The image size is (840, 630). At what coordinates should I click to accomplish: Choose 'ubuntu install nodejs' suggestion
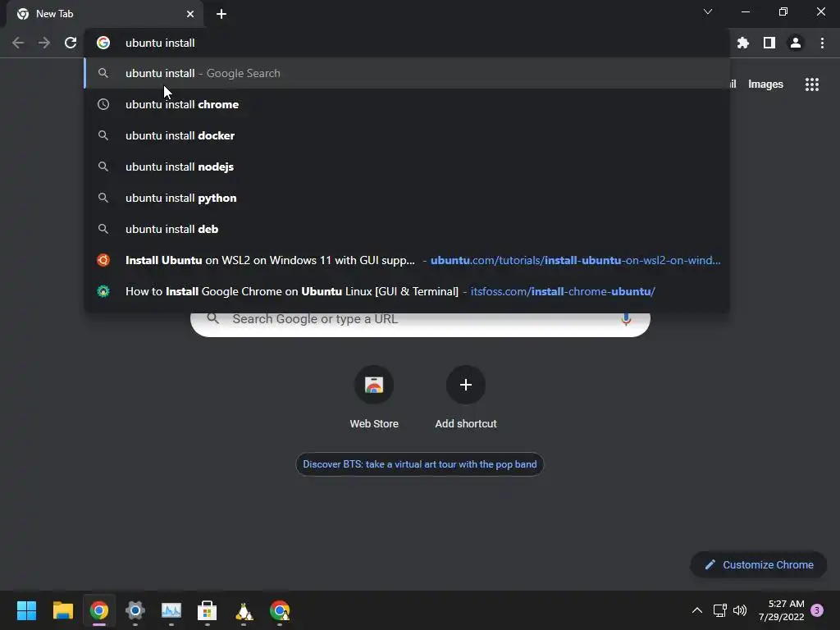click(x=407, y=167)
